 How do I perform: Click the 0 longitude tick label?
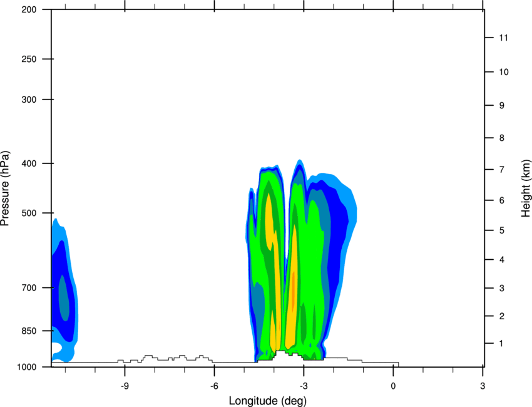393,386
